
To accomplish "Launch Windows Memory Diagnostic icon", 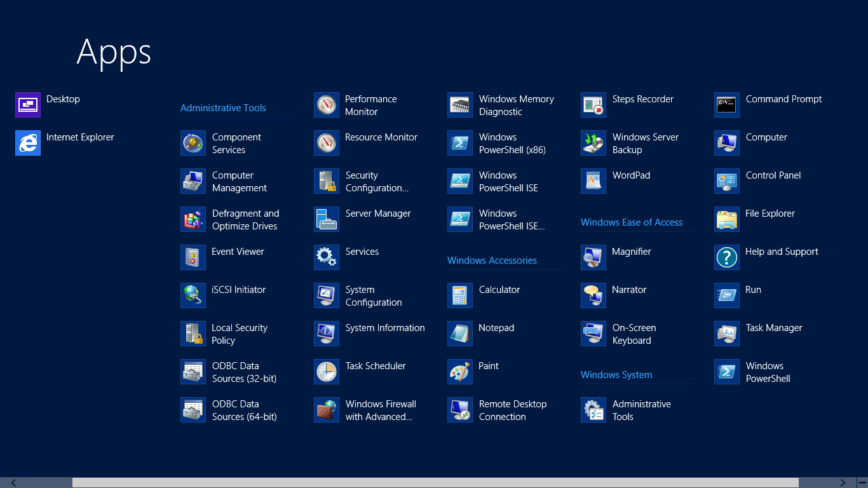I will click(460, 105).
